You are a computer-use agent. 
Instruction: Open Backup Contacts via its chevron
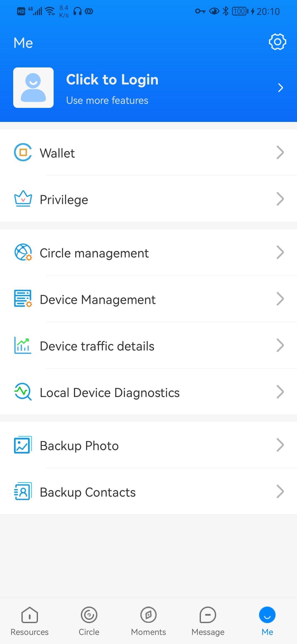click(280, 492)
